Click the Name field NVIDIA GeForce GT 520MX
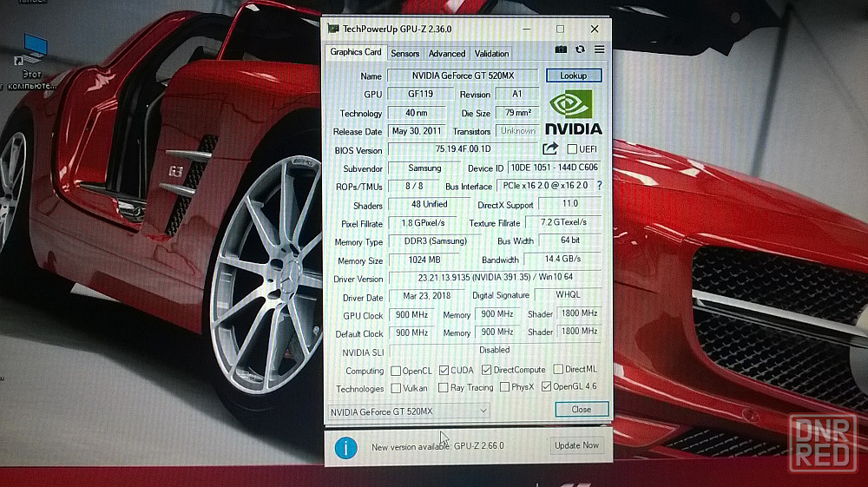Viewport: 868px width, 487px height. (x=463, y=76)
